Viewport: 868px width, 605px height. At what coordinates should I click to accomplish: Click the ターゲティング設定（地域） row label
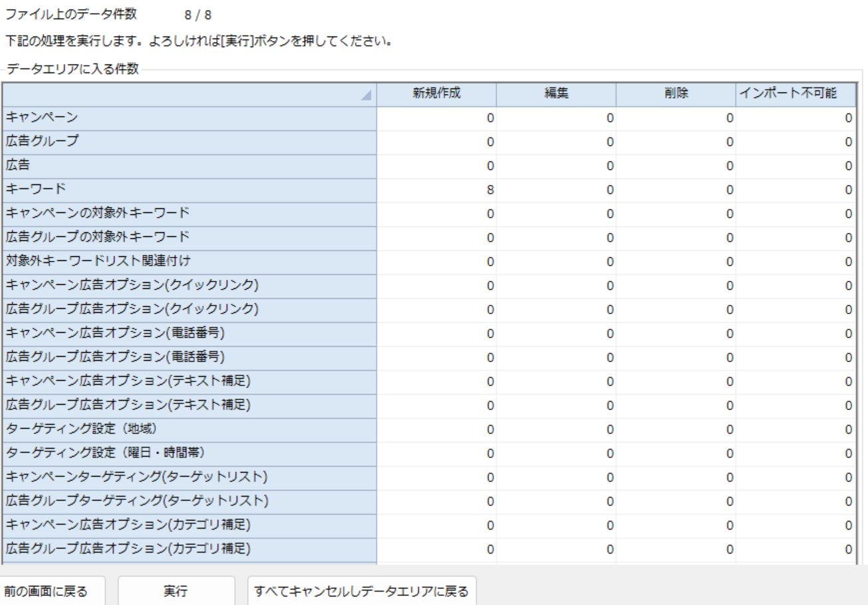click(x=190, y=429)
